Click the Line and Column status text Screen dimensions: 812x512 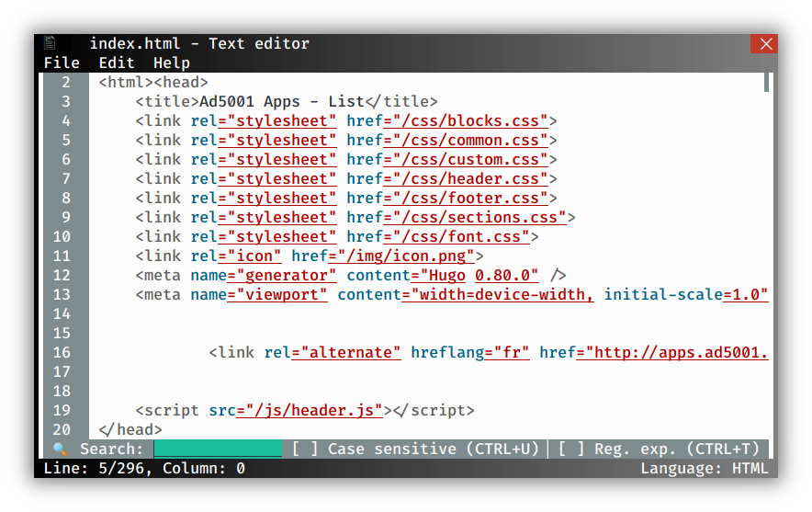tap(144, 469)
